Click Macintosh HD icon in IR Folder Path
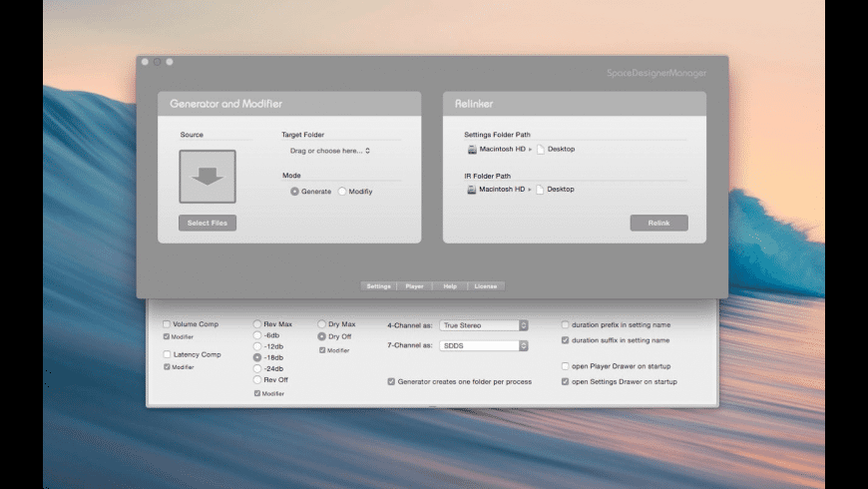The width and height of the screenshot is (868, 489). tap(472, 190)
